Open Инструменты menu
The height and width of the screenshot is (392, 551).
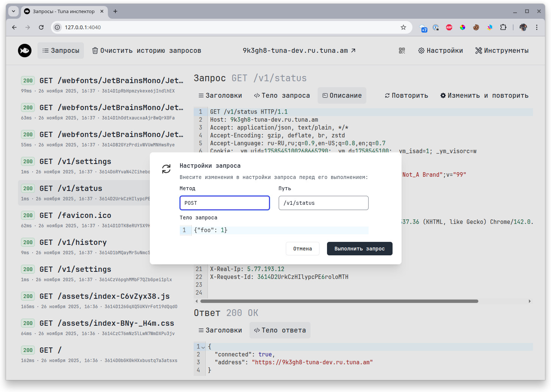click(502, 51)
